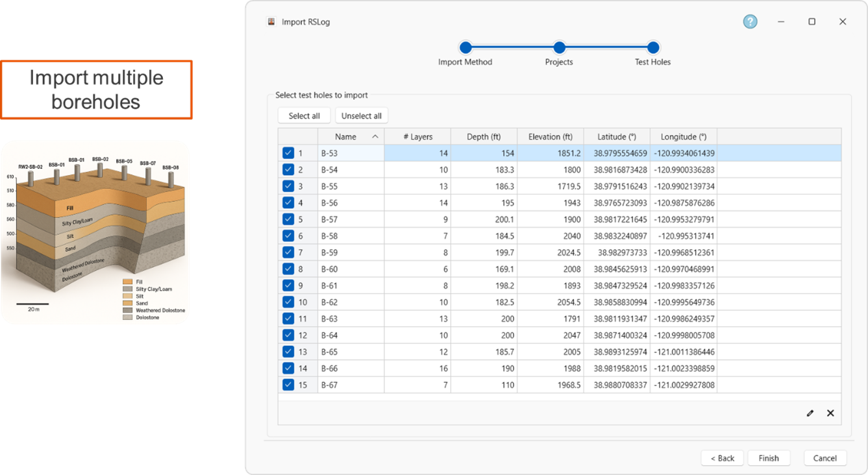Click the pencil edit icon below the table

coord(810,413)
